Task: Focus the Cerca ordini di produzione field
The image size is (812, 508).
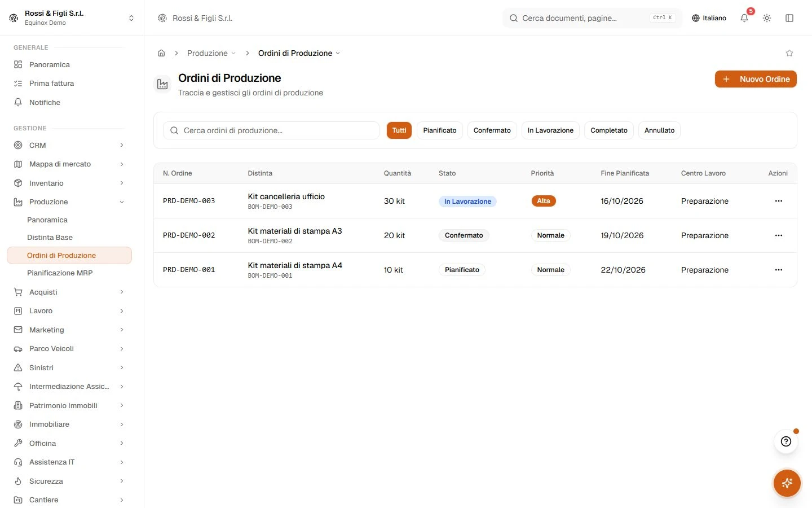Action: coord(271,130)
